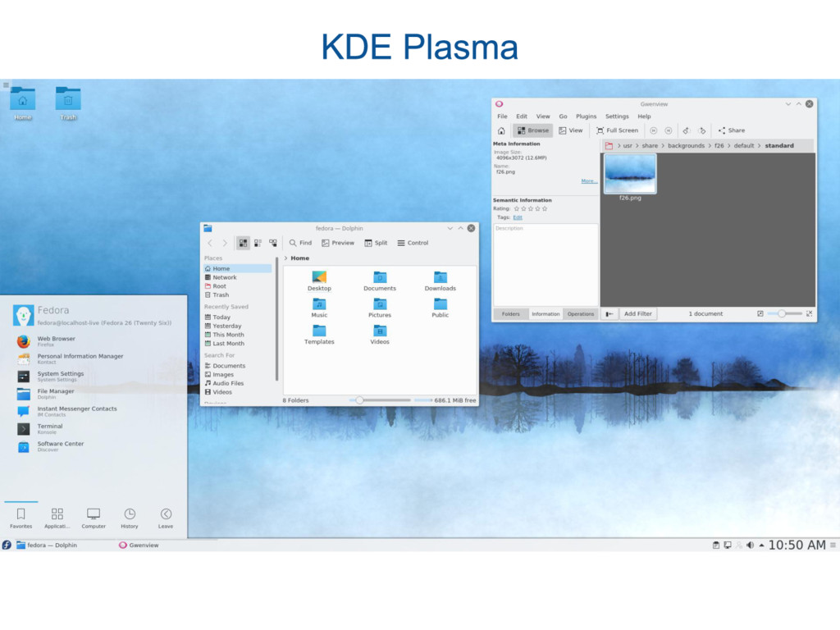Screen dimensions: 840x630
Task: Click the Fedora application launcher icon
Action: click(x=7, y=545)
